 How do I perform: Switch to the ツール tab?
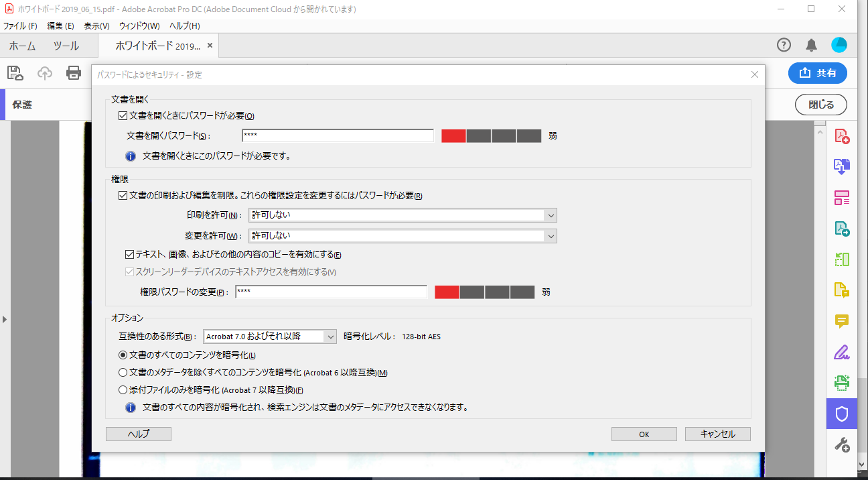[66, 46]
